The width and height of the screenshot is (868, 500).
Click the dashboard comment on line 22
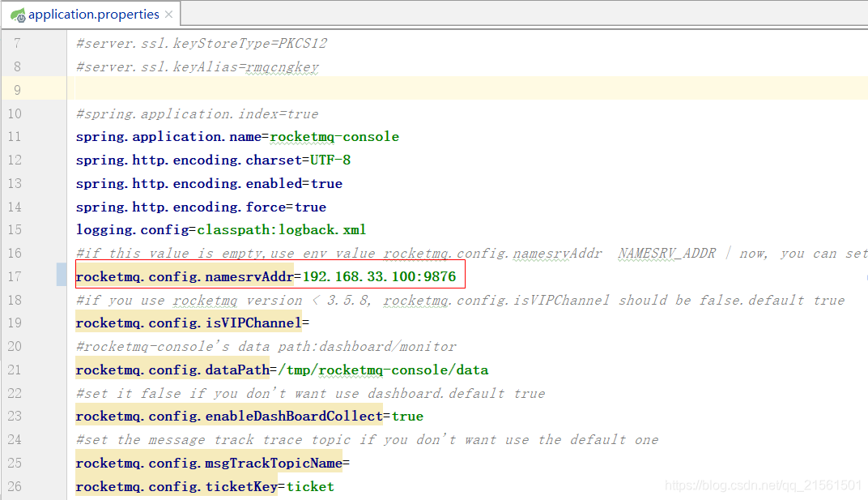pyautogui.click(x=311, y=393)
